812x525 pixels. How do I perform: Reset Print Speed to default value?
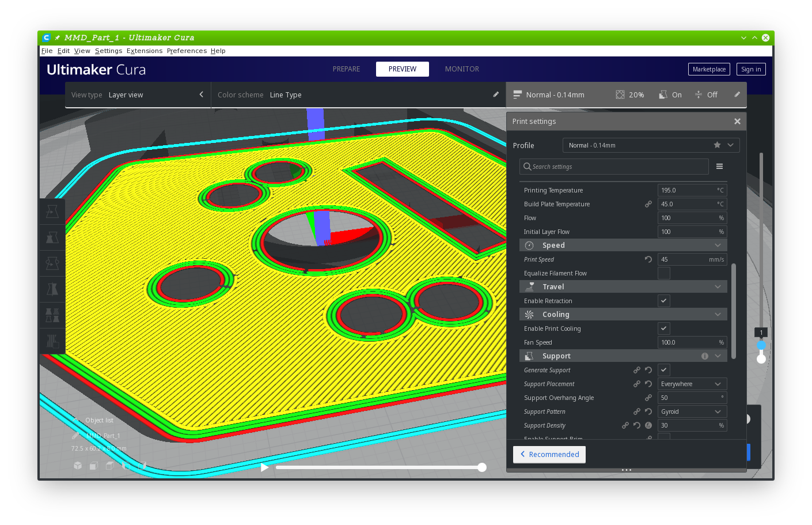(648, 259)
